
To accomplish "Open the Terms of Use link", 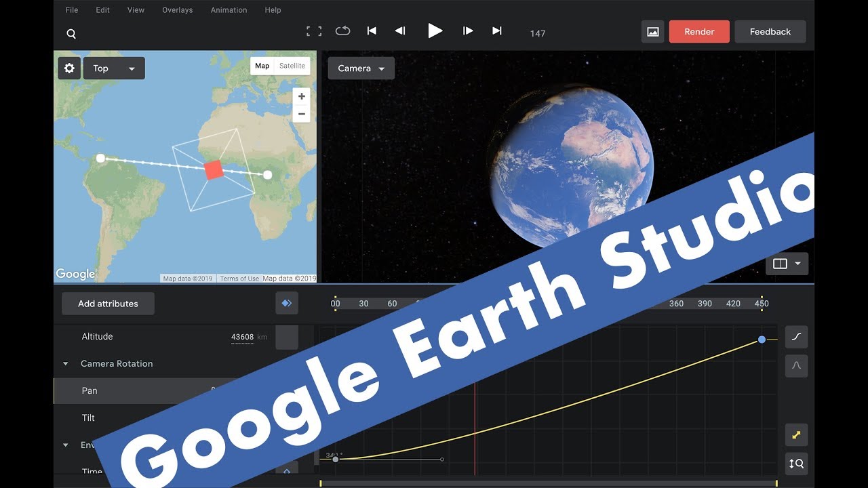I will coord(239,279).
